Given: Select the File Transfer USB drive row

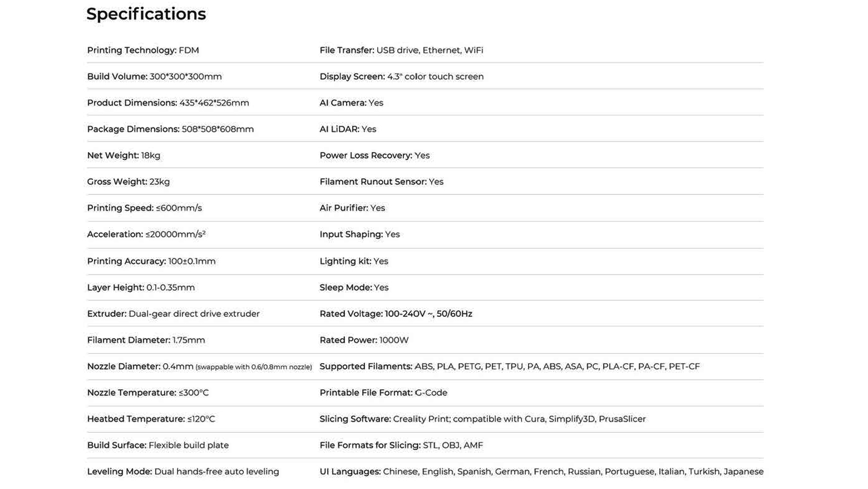Looking at the screenshot, I should [x=401, y=50].
